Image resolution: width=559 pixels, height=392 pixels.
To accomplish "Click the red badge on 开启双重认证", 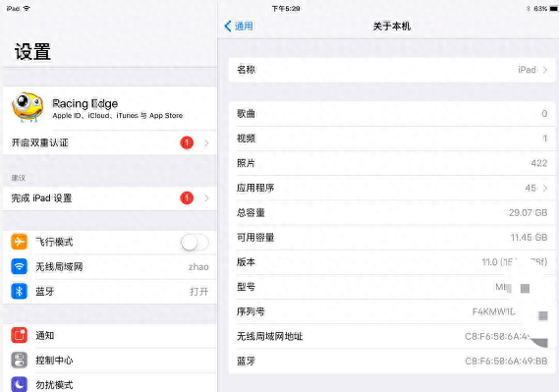I will coord(187,142).
